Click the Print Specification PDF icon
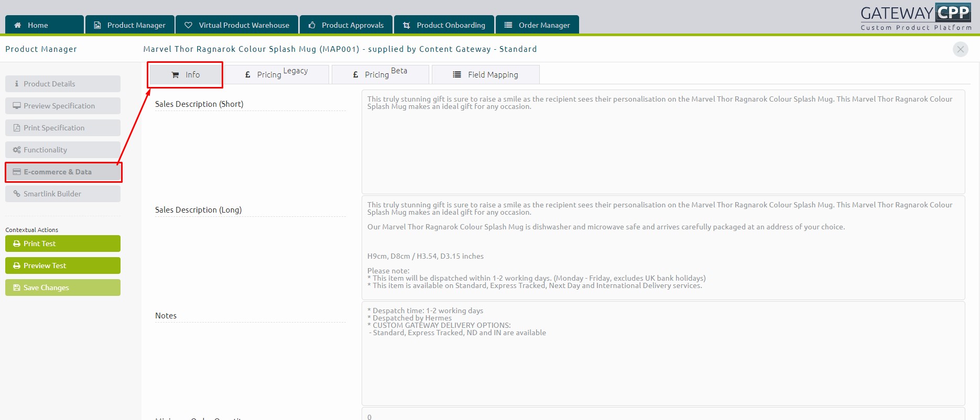The height and width of the screenshot is (420, 980). pos(17,128)
